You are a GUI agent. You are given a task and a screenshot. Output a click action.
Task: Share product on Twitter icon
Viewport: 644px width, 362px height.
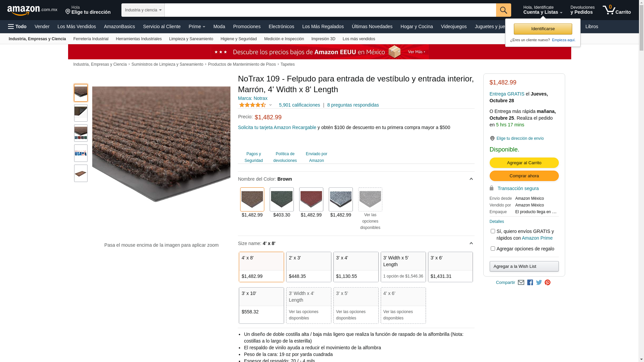(x=539, y=283)
